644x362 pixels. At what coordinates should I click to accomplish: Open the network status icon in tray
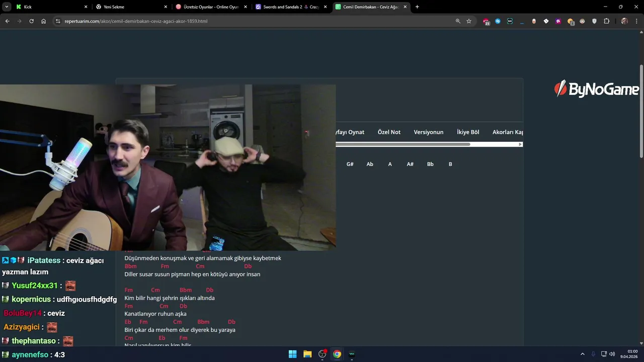tap(604, 354)
